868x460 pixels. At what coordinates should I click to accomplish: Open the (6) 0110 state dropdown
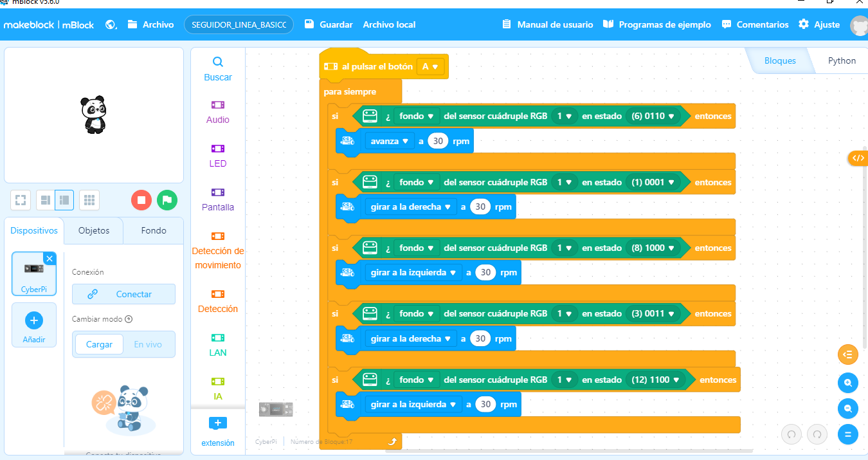coord(652,116)
